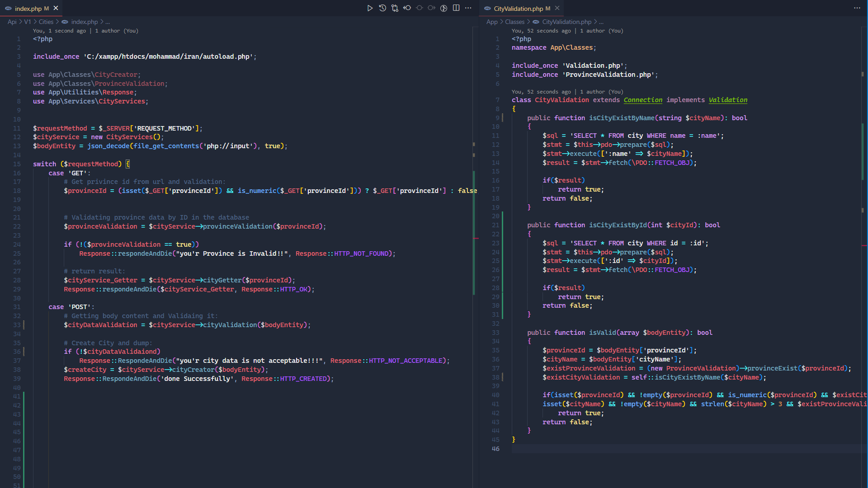The image size is (868, 488).
Task: Open the CityValidation.php breadcrumb dropdown
Action: [567, 22]
